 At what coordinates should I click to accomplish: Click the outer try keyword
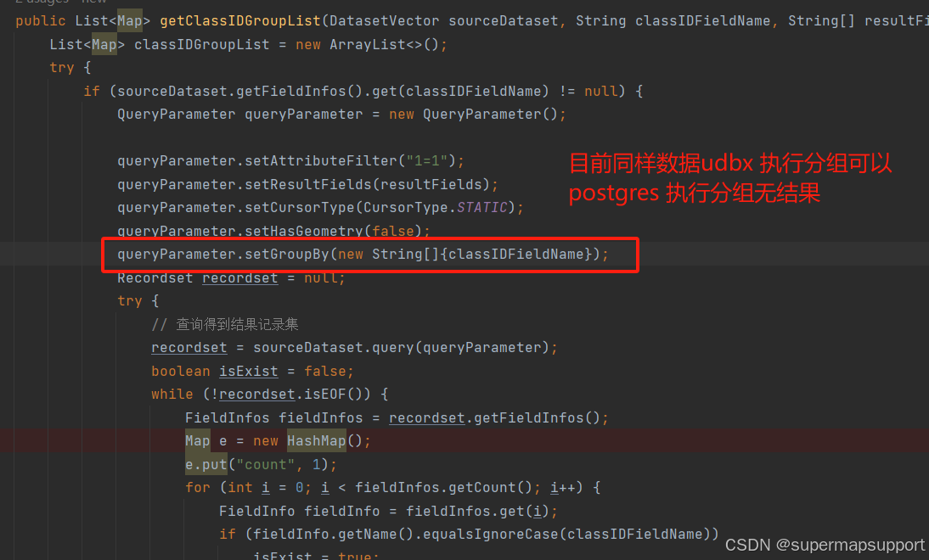[x=62, y=68]
